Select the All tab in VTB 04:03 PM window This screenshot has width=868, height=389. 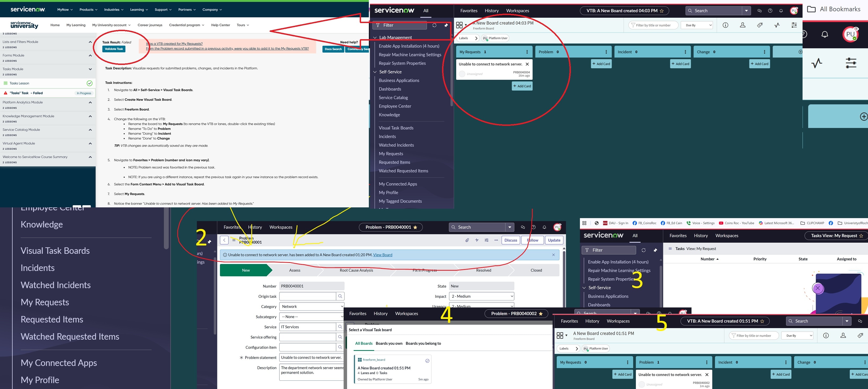point(426,11)
